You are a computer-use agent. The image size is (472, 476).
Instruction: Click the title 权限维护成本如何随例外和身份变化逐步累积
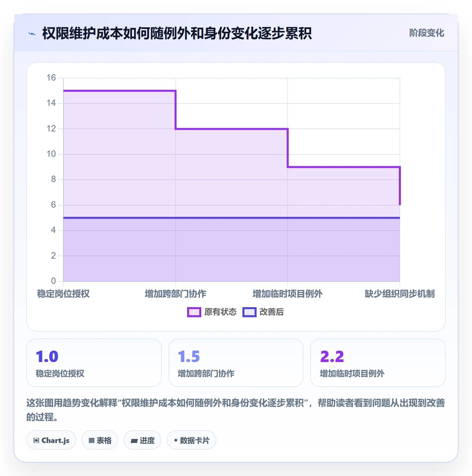[177, 34]
